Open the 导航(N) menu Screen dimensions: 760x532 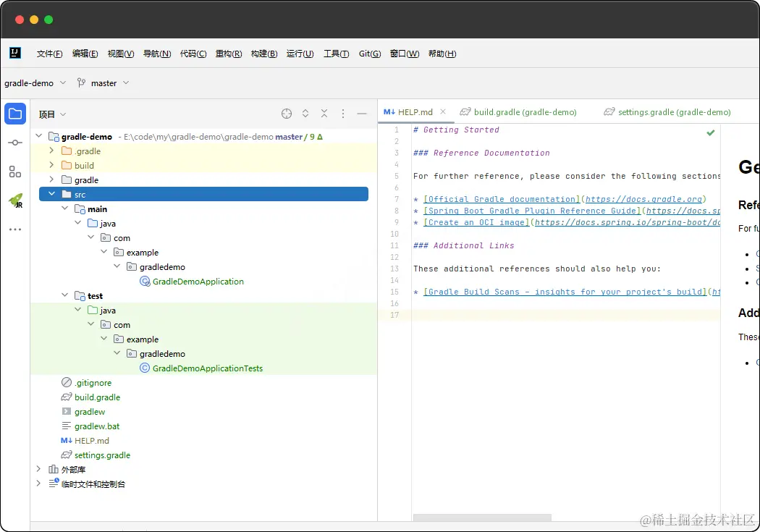point(157,54)
